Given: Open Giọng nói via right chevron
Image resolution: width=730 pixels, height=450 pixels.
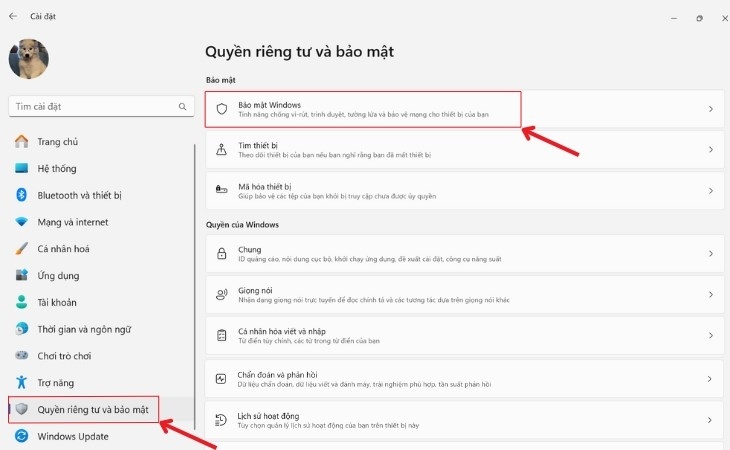Looking at the screenshot, I should [710, 296].
